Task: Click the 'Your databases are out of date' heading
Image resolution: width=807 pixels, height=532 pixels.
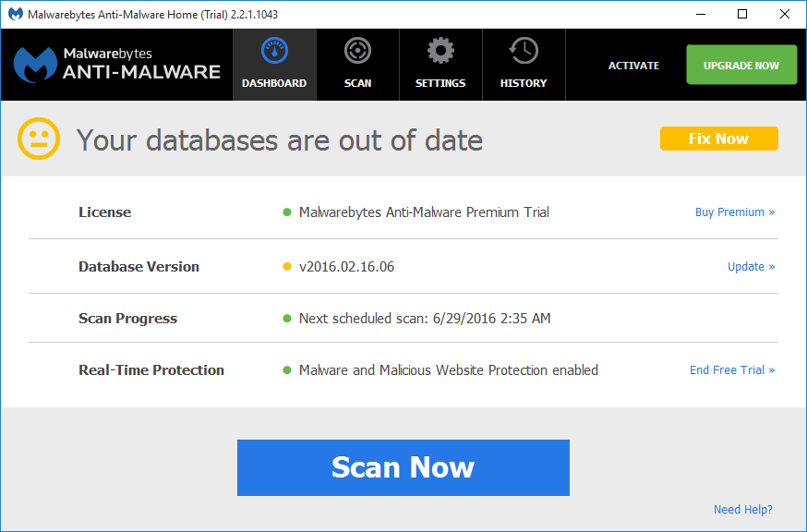Action: click(x=280, y=139)
